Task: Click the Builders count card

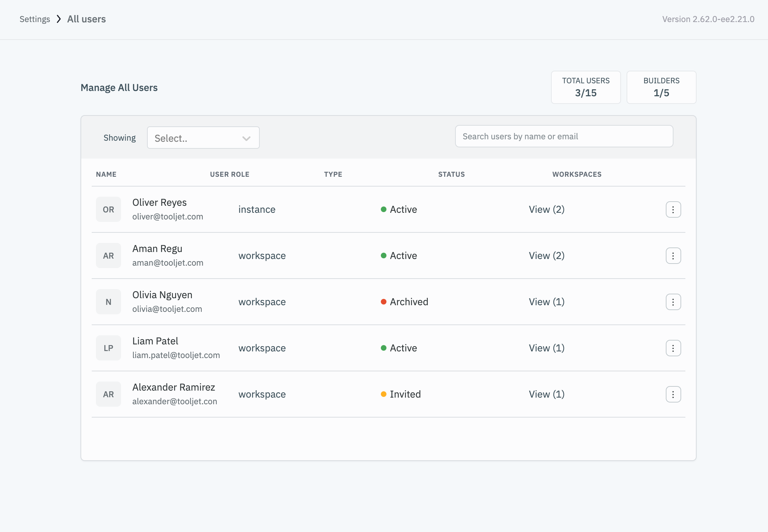Action: point(661,87)
